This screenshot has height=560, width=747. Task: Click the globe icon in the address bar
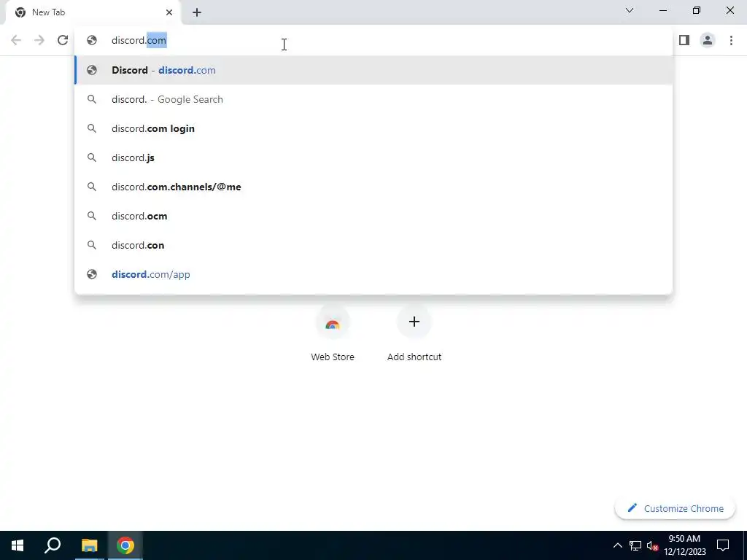[92, 41]
